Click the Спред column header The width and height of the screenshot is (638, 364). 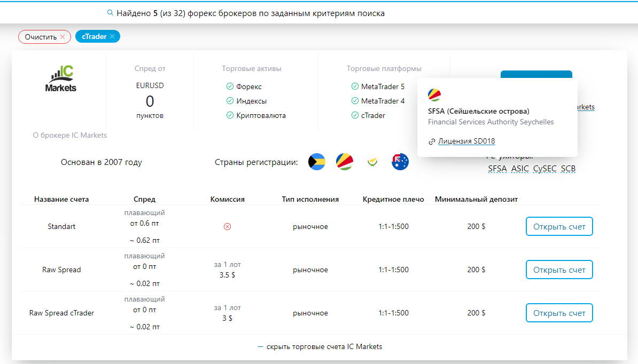[144, 200]
